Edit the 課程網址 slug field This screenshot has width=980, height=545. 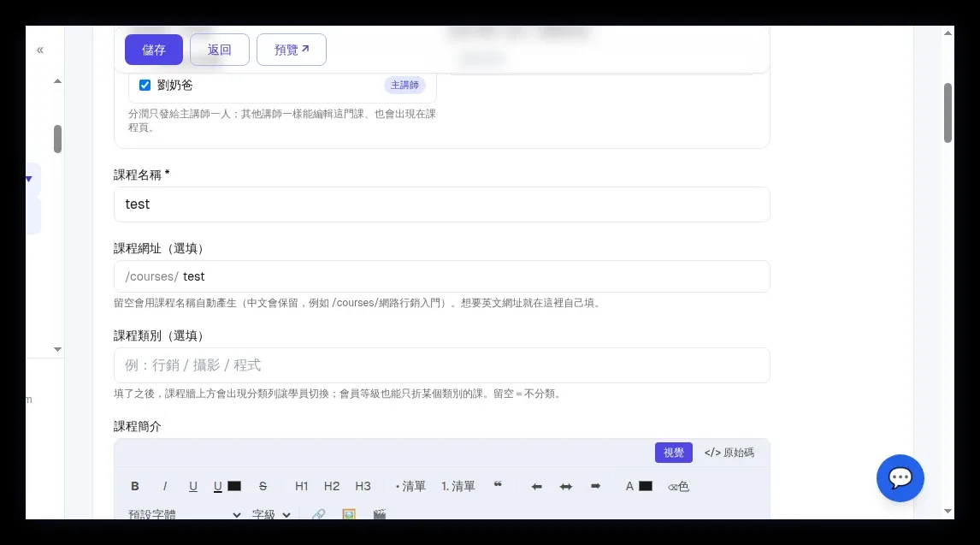(x=442, y=276)
